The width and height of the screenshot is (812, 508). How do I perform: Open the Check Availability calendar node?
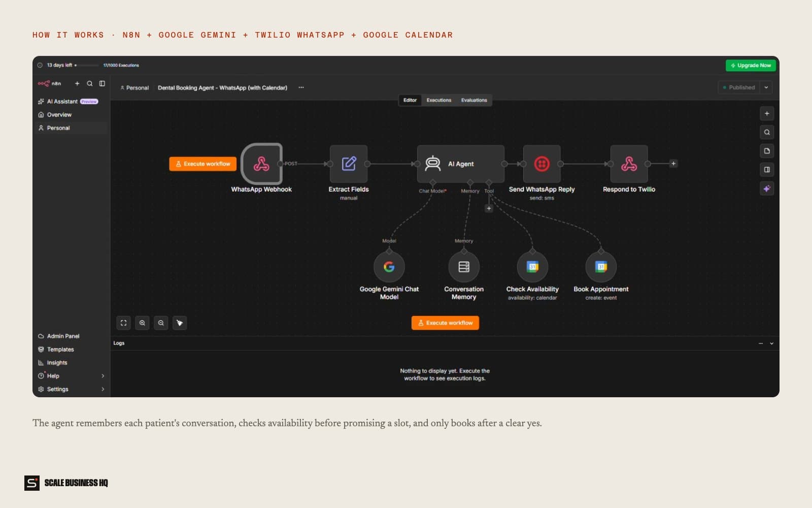tap(532, 267)
